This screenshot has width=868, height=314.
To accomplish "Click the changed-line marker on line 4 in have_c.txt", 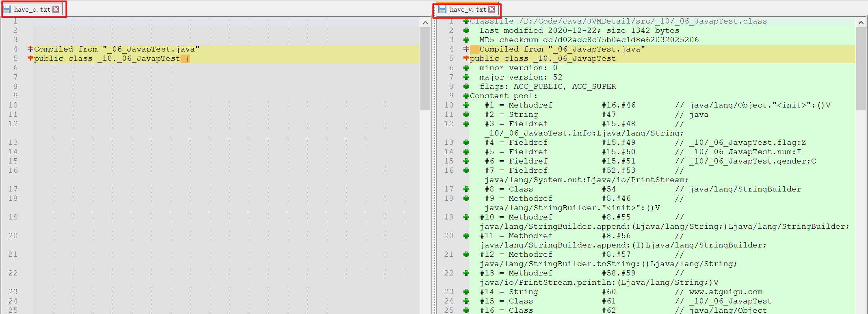I will click(x=30, y=49).
